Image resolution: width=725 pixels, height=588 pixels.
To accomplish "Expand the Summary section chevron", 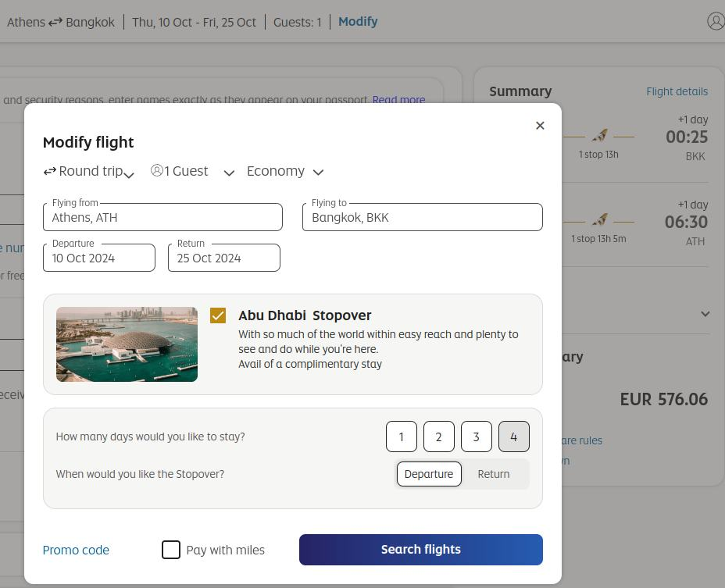I will (705, 314).
